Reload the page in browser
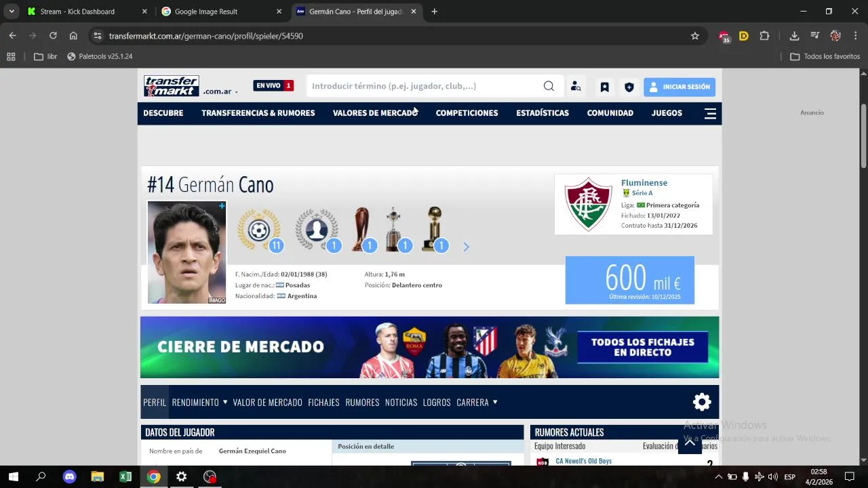The image size is (868, 488). tap(53, 36)
